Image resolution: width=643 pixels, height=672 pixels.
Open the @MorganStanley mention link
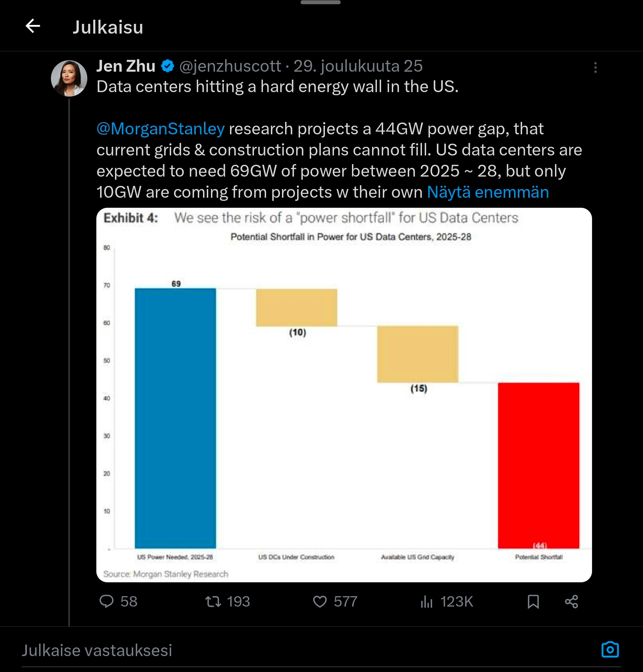(x=160, y=129)
